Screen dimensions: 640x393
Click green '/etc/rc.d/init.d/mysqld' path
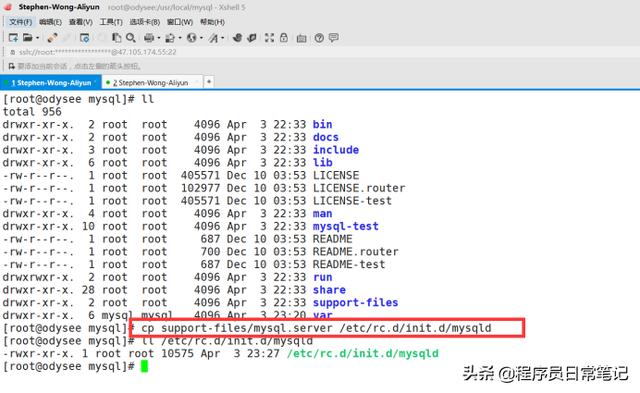point(362,353)
